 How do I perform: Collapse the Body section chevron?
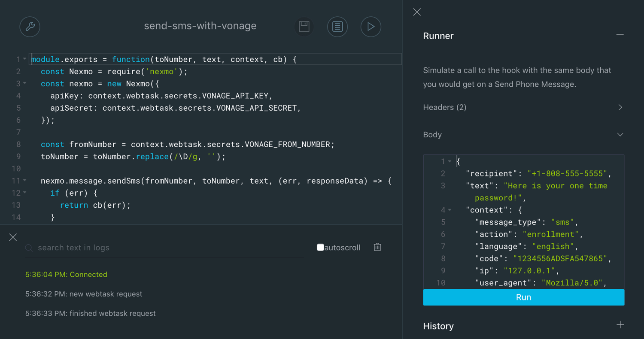point(620,135)
